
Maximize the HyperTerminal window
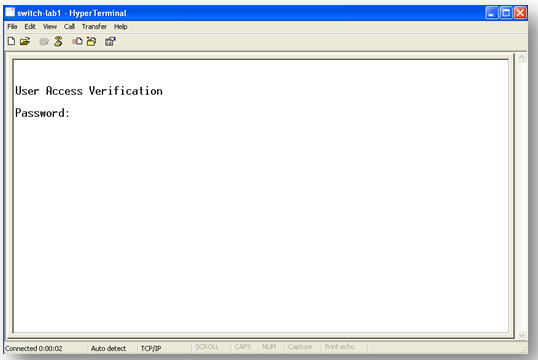(x=506, y=13)
